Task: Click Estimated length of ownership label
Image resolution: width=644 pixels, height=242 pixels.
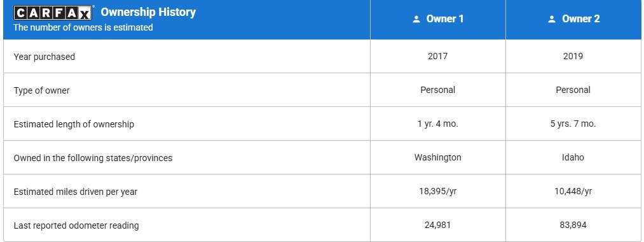Action: (x=74, y=124)
